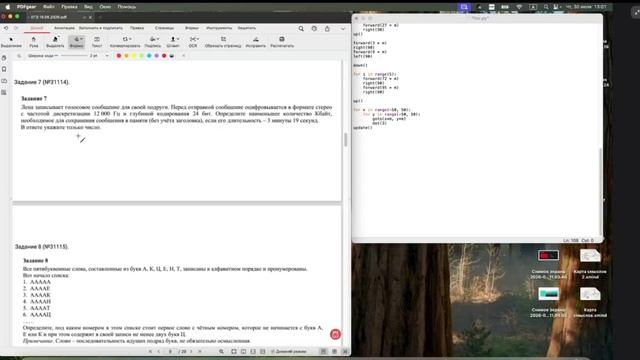Open the PDFgear app menu
The width and height of the screenshot is (640, 360).
pos(27,7)
